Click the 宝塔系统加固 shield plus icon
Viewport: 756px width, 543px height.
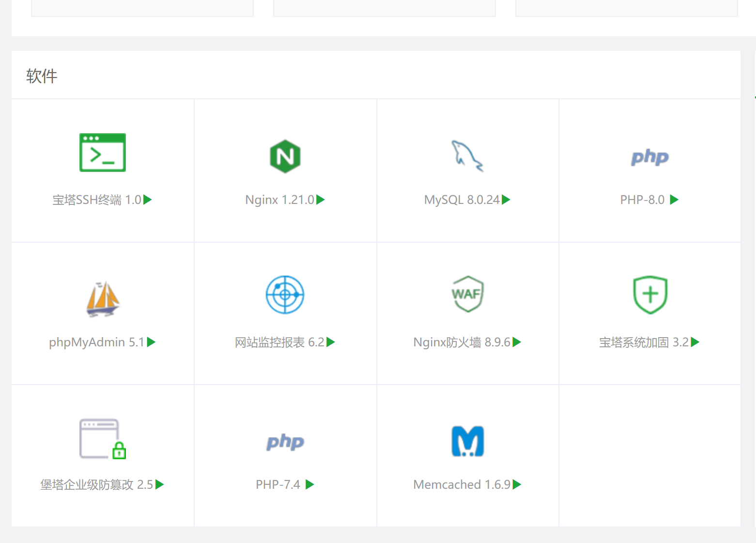[x=650, y=295]
